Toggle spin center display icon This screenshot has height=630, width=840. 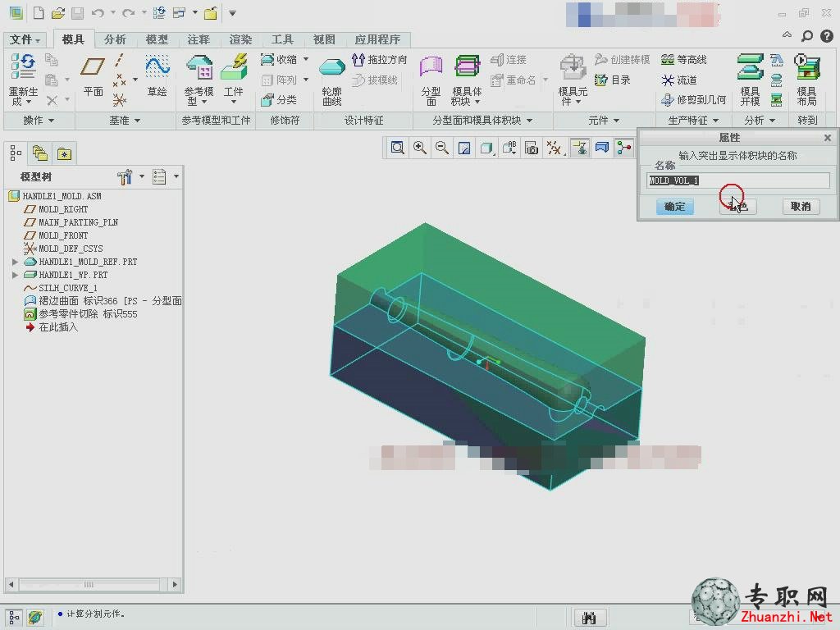click(x=624, y=148)
